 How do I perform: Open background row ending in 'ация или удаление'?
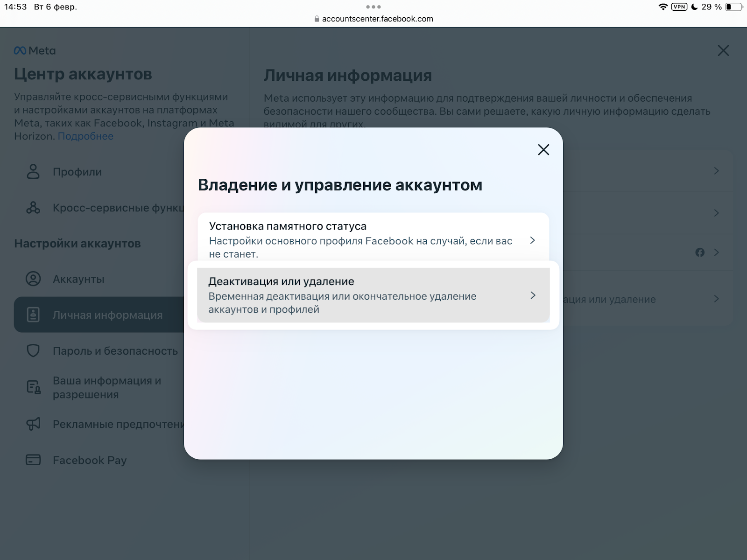(647, 299)
